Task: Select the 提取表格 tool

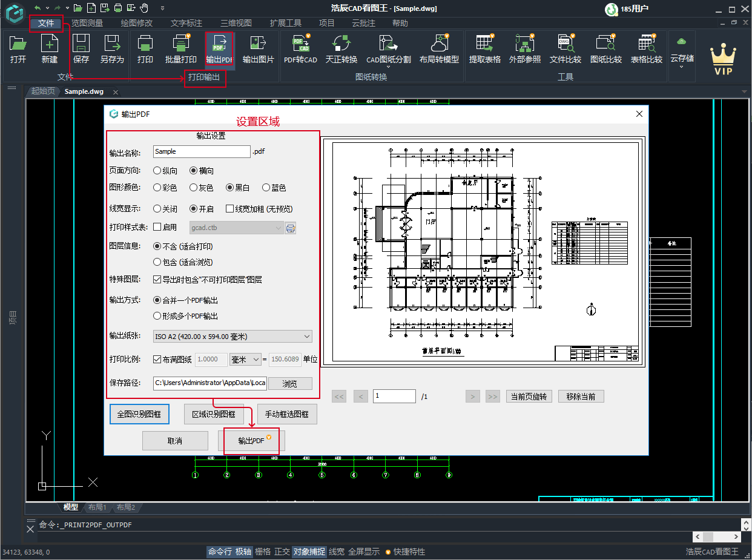Action: [x=484, y=48]
